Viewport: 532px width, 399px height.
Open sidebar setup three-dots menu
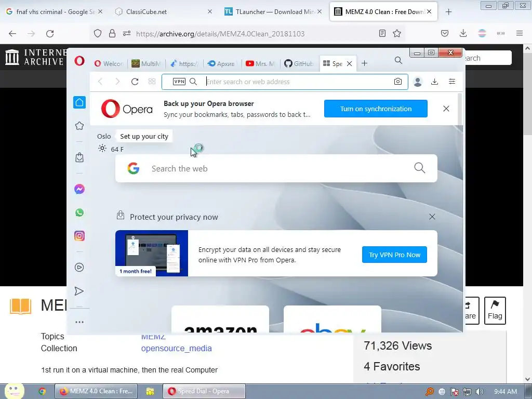[x=79, y=322]
